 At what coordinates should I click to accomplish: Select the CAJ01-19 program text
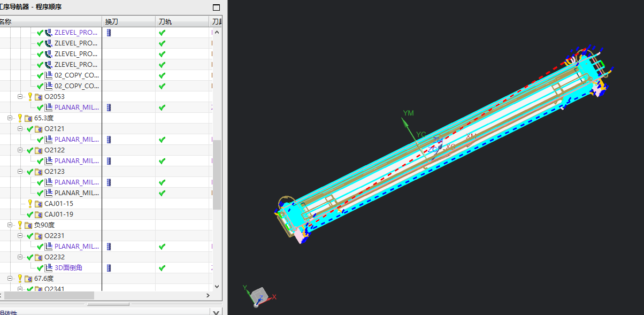[x=59, y=214]
